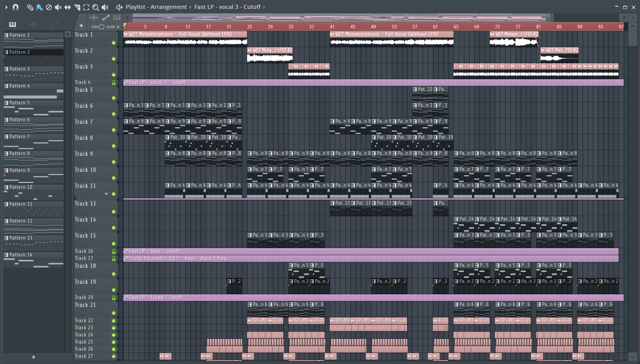Toggle the lock on Track 17
The height and width of the screenshot is (364, 640).
pos(114,258)
